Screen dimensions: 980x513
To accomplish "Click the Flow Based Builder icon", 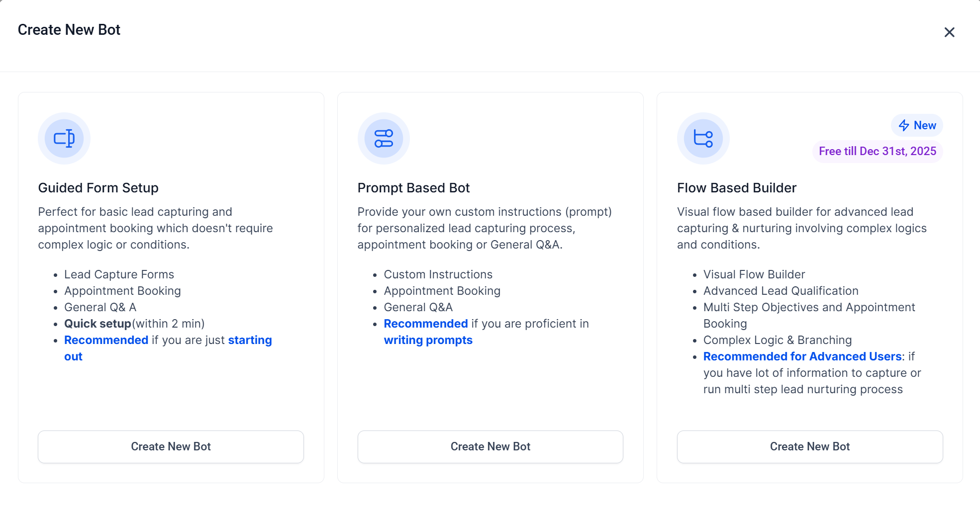I will click(703, 138).
